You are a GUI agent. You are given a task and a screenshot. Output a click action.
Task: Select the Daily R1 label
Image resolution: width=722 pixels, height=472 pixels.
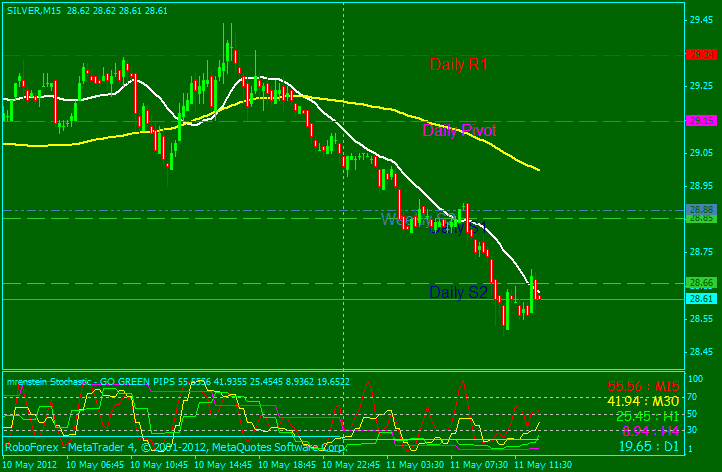point(459,65)
